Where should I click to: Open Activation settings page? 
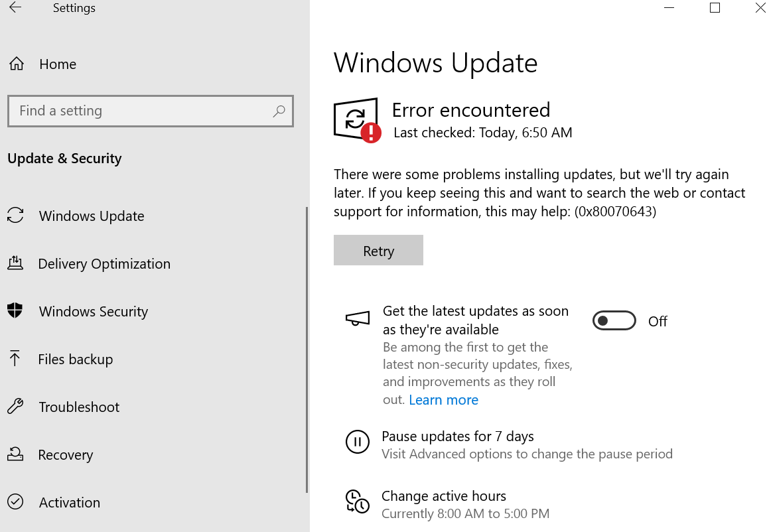[70, 502]
